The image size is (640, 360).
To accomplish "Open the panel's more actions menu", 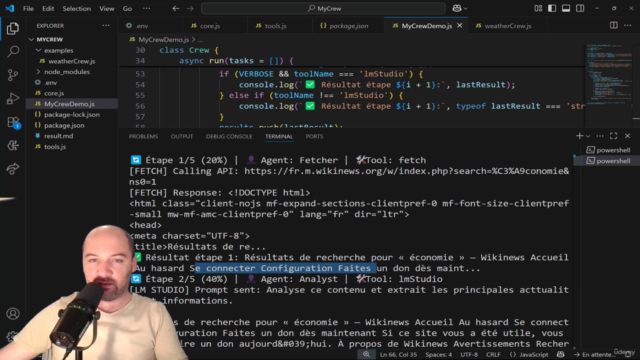I will pos(600,136).
